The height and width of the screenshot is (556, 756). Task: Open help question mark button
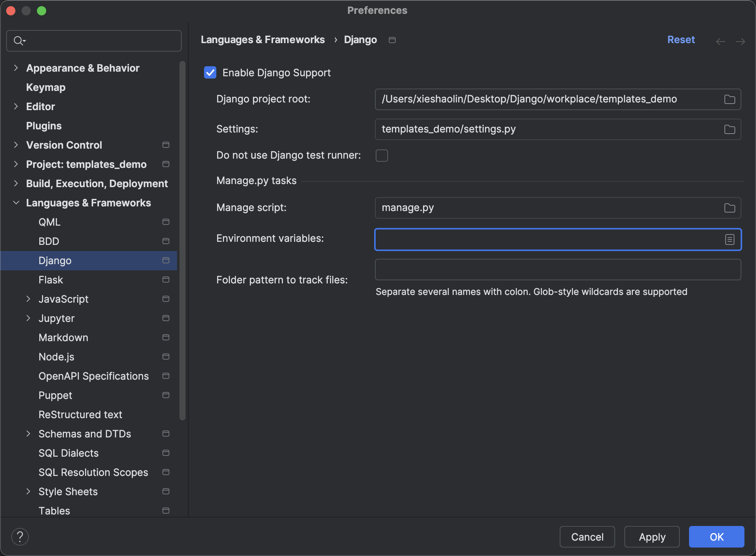(20, 537)
